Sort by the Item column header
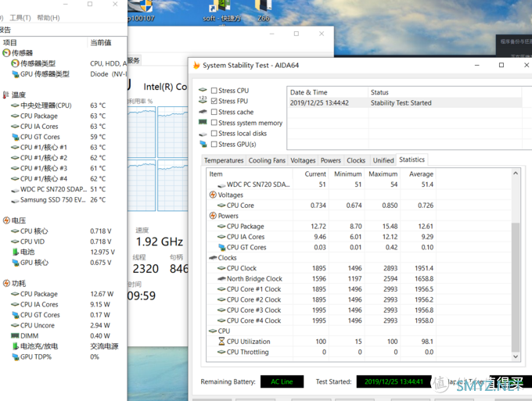The image size is (532, 401). pos(250,174)
